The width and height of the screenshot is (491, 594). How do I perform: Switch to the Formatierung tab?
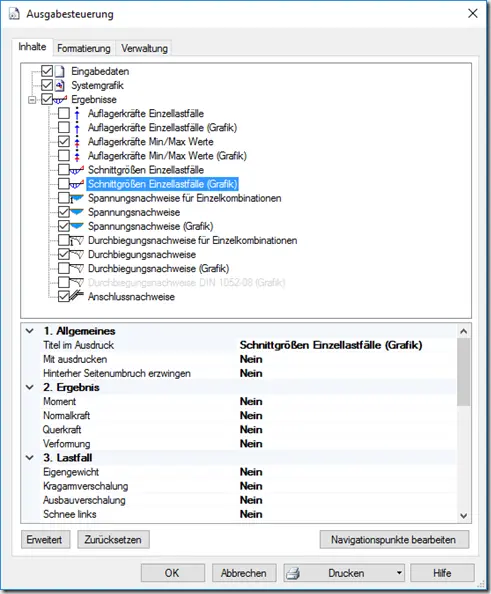click(84, 48)
